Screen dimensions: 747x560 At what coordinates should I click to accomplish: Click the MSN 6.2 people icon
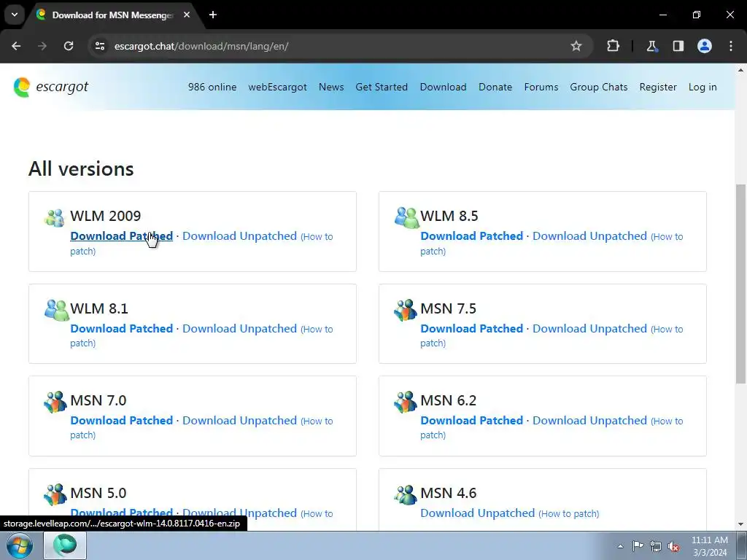[x=406, y=402]
